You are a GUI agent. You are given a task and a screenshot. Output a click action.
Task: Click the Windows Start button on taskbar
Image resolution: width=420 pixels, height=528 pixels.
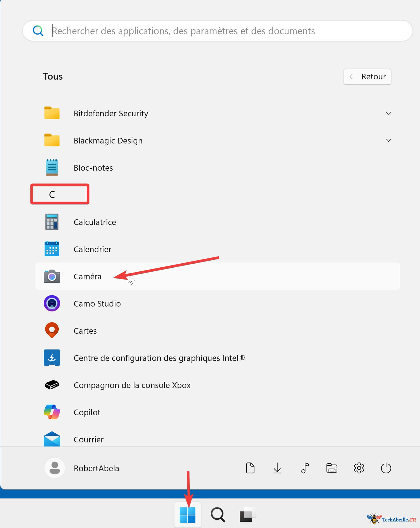(188, 515)
